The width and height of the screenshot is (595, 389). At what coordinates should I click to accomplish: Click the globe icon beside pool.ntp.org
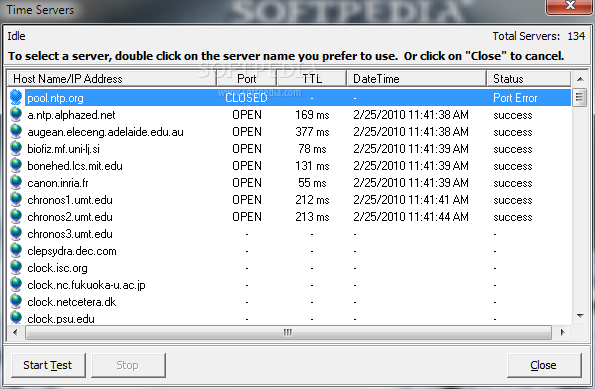[x=16, y=97]
